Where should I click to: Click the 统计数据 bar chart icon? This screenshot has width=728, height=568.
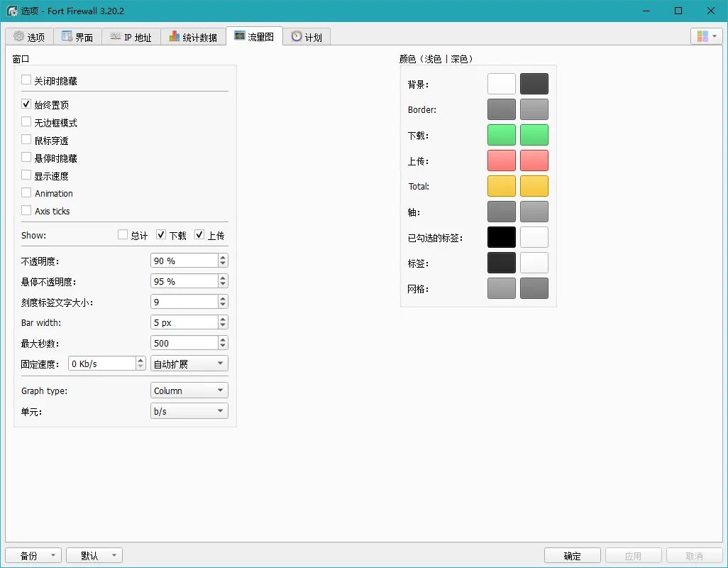tap(174, 36)
